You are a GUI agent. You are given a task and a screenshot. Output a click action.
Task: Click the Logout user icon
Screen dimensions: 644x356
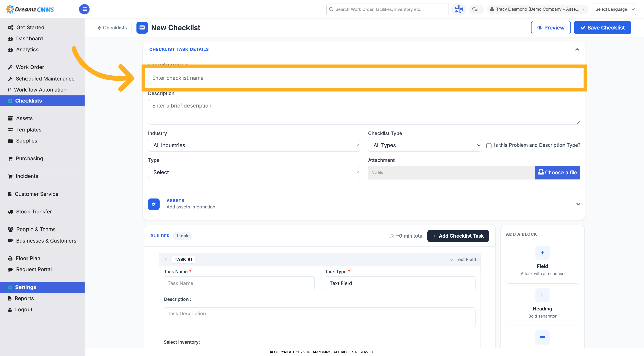[x=10, y=310]
